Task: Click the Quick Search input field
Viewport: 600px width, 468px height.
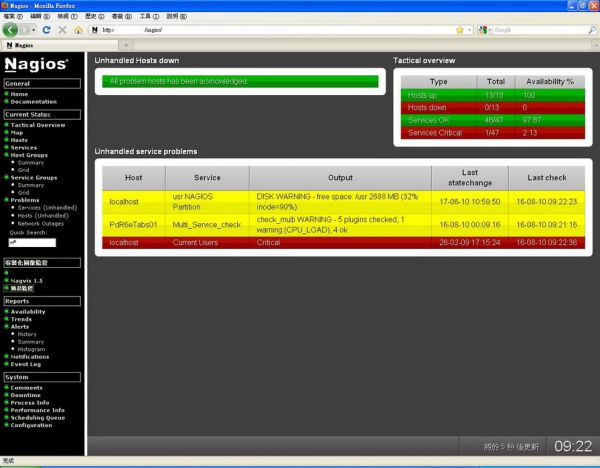Action: tap(30, 241)
